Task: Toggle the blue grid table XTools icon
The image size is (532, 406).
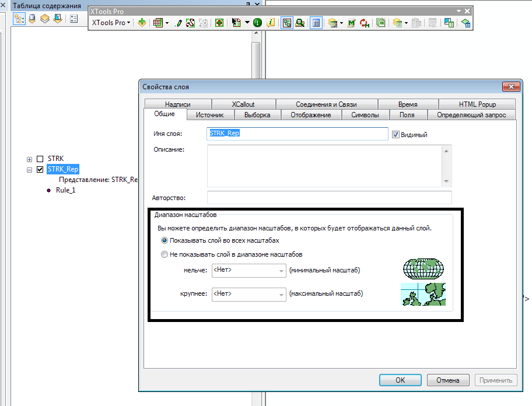Action: tap(316, 23)
